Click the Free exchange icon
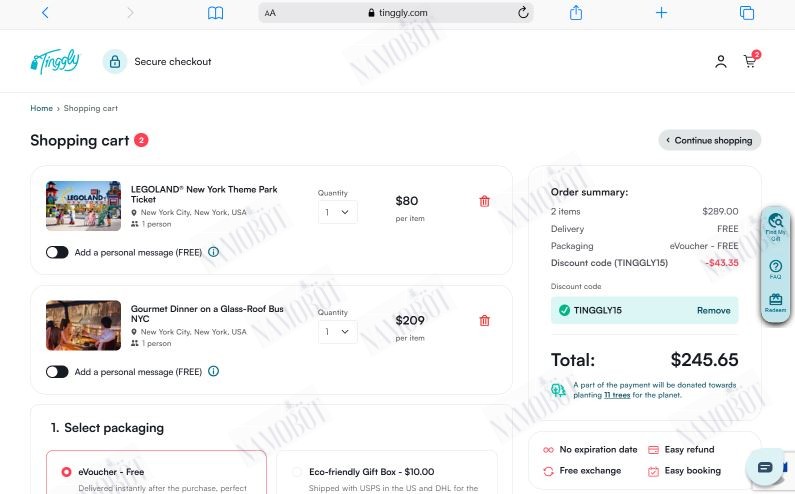 pos(548,471)
